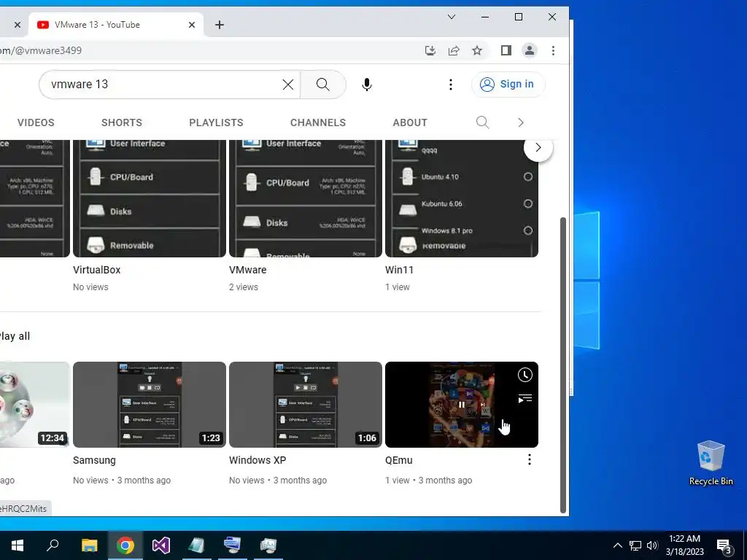Switch to the SHORTS tab
The height and width of the screenshot is (560, 747).
click(122, 122)
